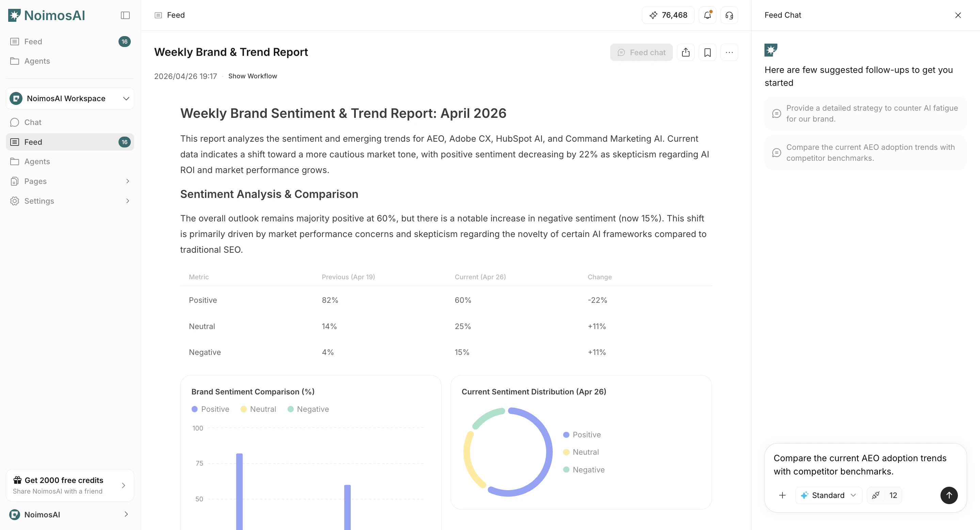The width and height of the screenshot is (980, 530).
Task: Click into the chat message input
Action: tap(866, 465)
